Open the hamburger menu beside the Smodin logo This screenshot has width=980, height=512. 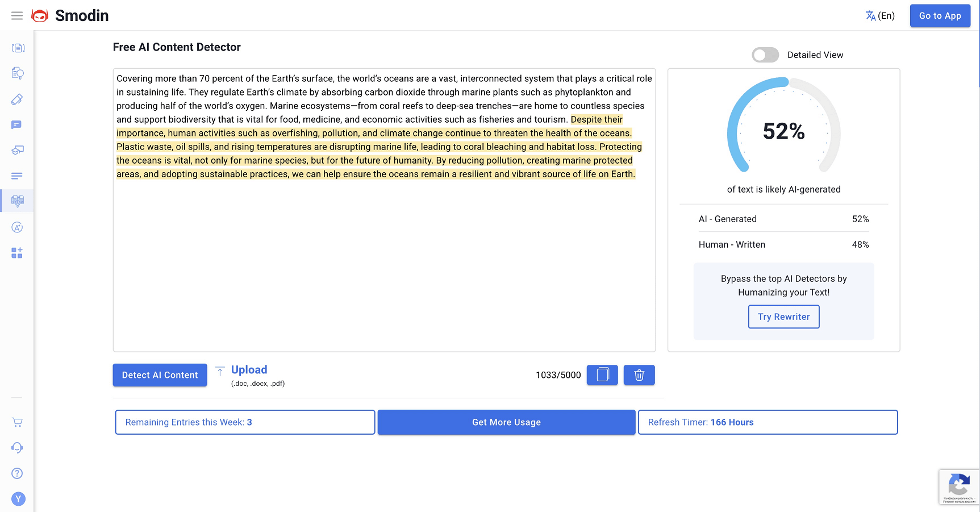coord(17,16)
